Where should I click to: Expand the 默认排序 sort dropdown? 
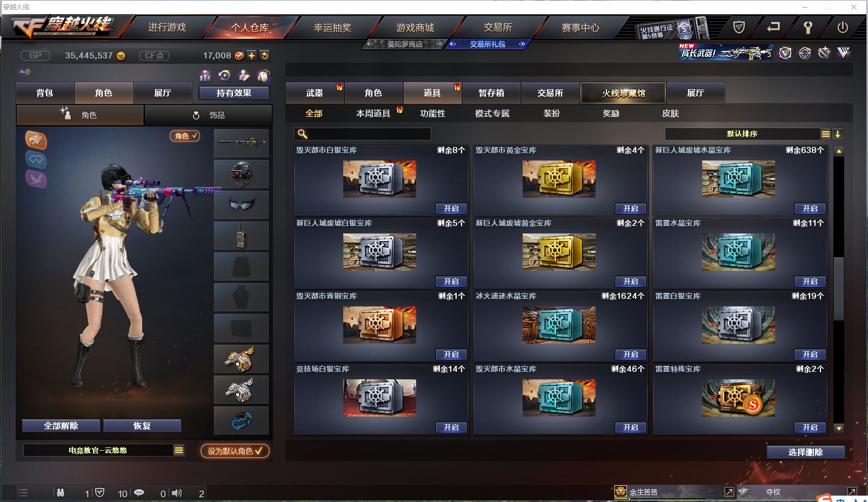click(825, 134)
